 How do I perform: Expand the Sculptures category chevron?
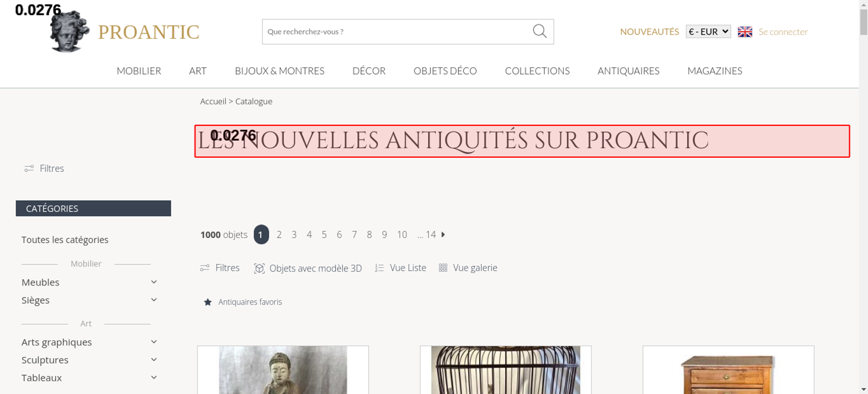[154, 360]
